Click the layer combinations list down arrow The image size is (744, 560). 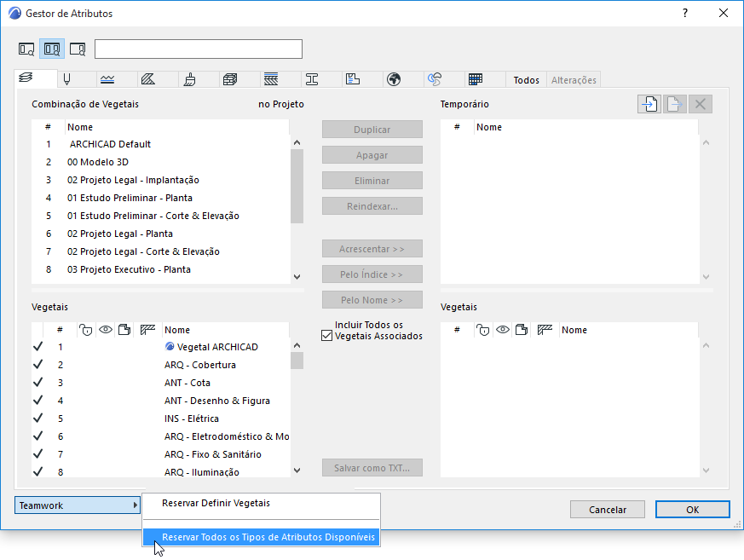click(x=297, y=277)
